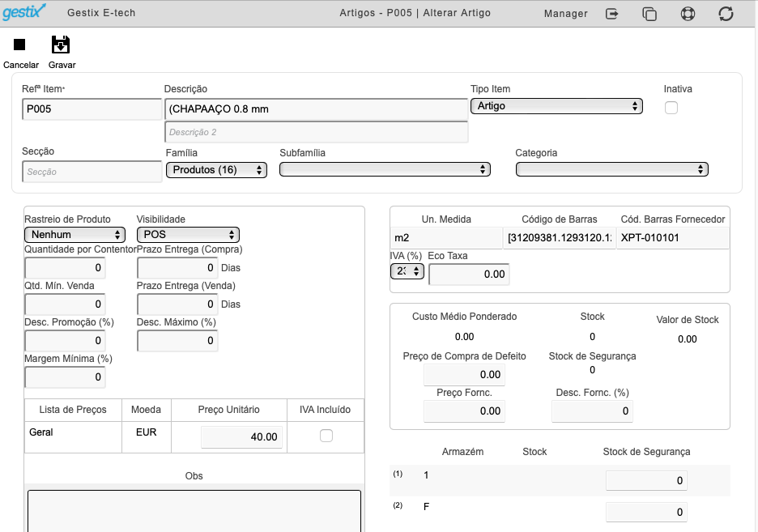Click the Eco Taxa field
This screenshot has width=758, height=532.
(469, 274)
